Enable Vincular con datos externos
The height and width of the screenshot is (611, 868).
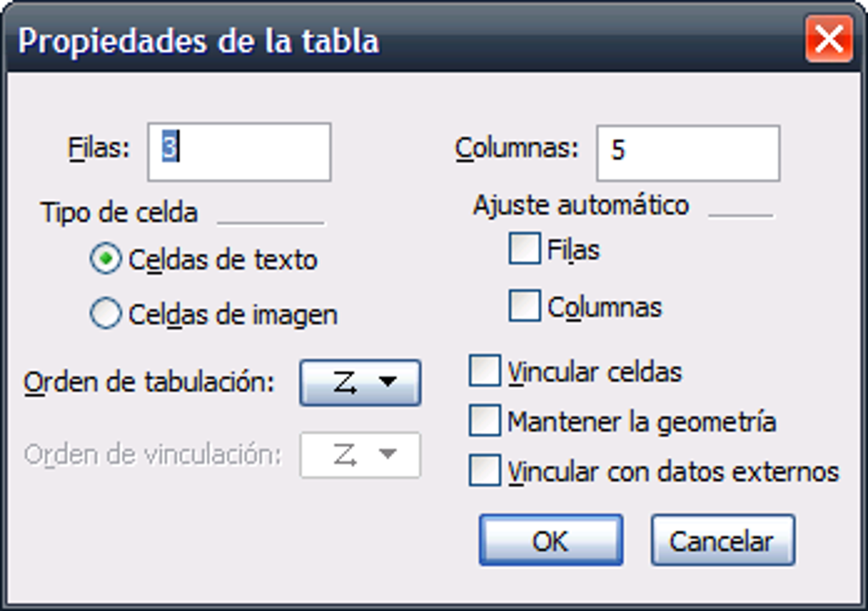tap(485, 471)
